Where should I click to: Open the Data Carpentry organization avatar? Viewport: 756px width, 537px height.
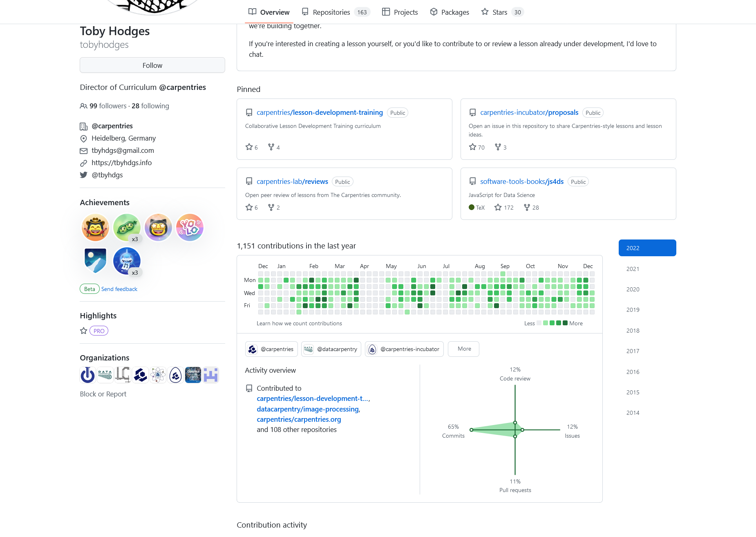105,375
